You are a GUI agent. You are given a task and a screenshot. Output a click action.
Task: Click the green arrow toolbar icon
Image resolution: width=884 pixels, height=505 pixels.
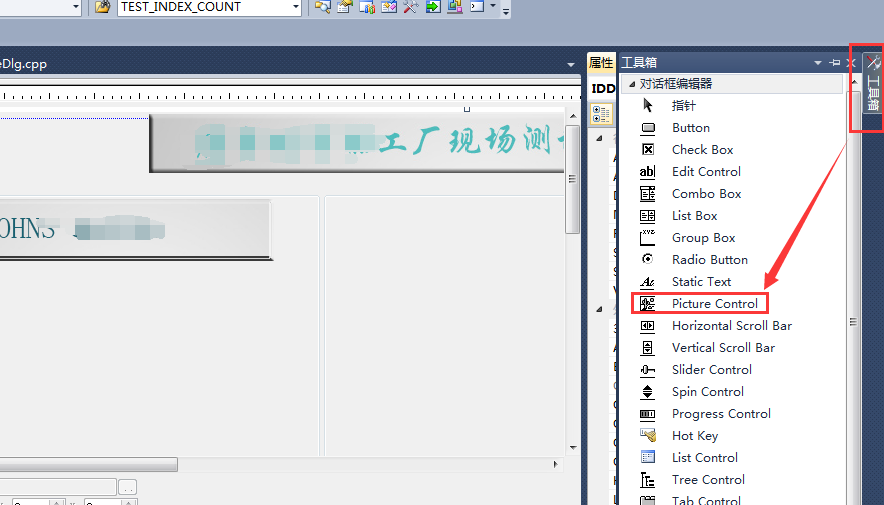433,7
